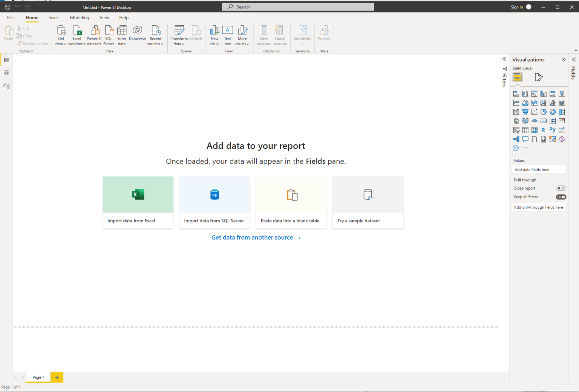The image size is (579, 392).
Task: Switch to the Insert ribbon tab
Action: pos(54,17)
